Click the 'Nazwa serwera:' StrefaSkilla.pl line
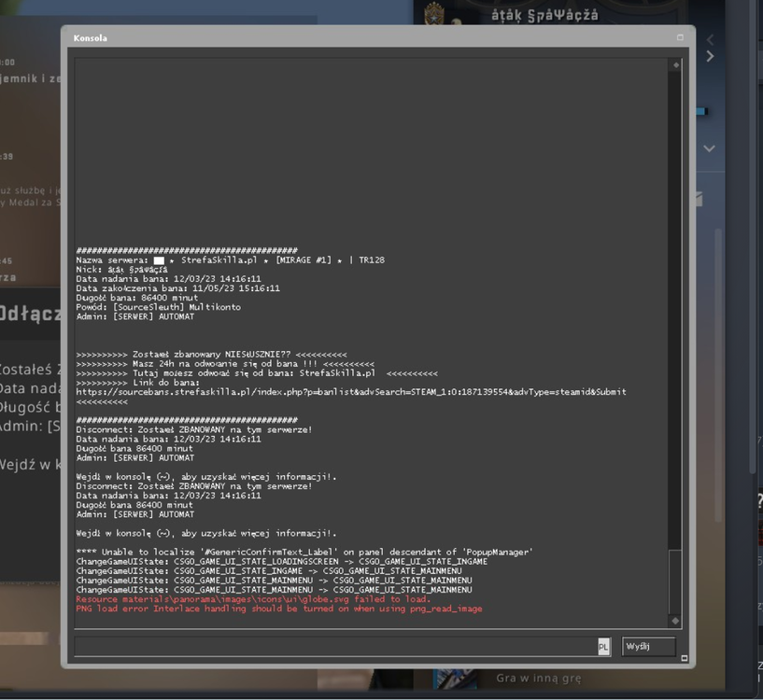Screen dimensions: 763x700 (230, 260)
